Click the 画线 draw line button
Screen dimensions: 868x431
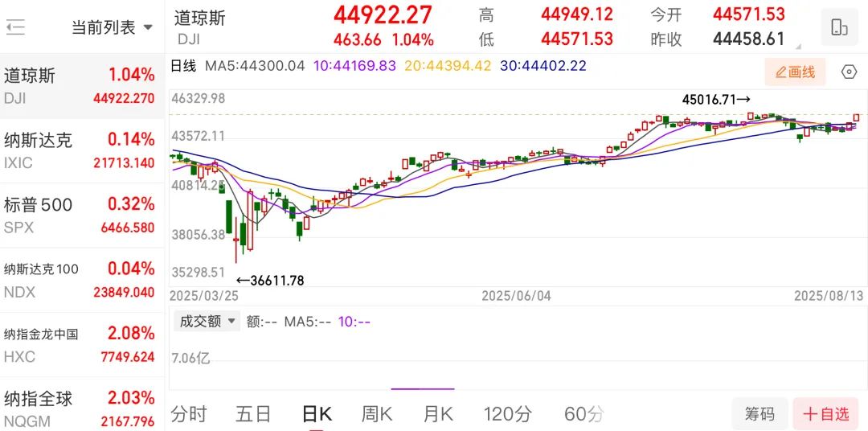click(796, 72)
